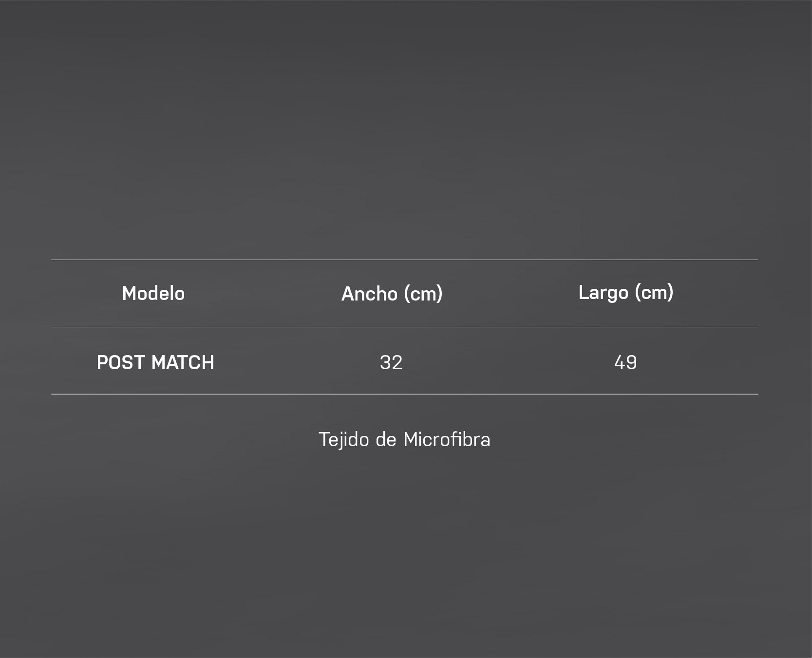
Task: Click the word de in the caption
Action: [x=386, y=439]
